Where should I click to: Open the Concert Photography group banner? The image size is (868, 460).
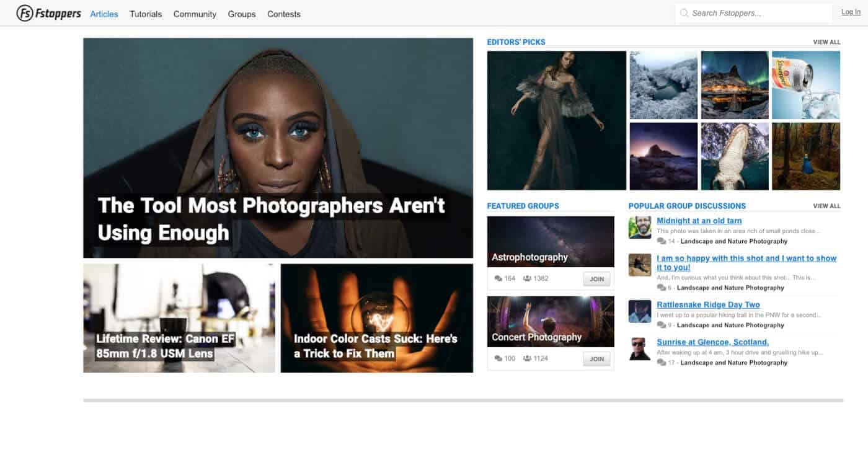point(551,322)
